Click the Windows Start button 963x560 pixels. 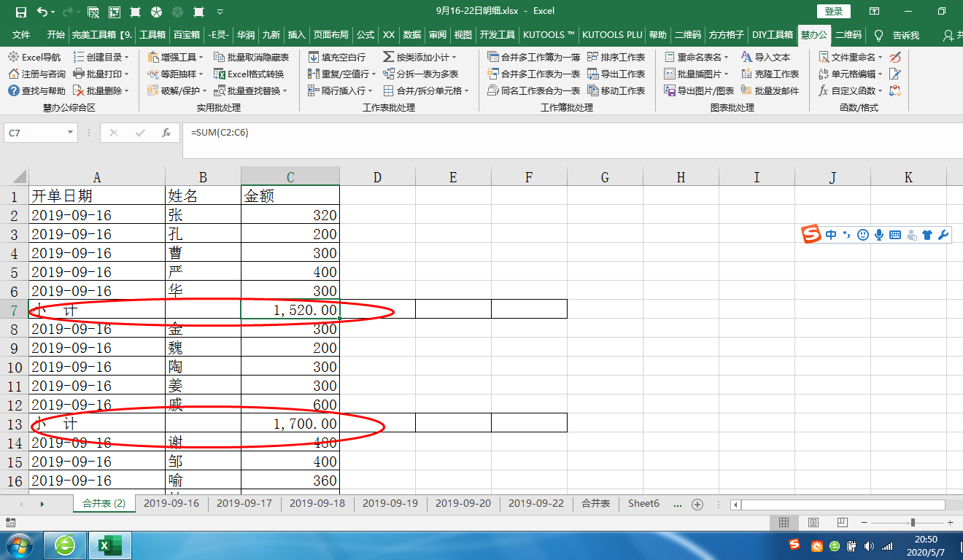click(x=18, y=545)
